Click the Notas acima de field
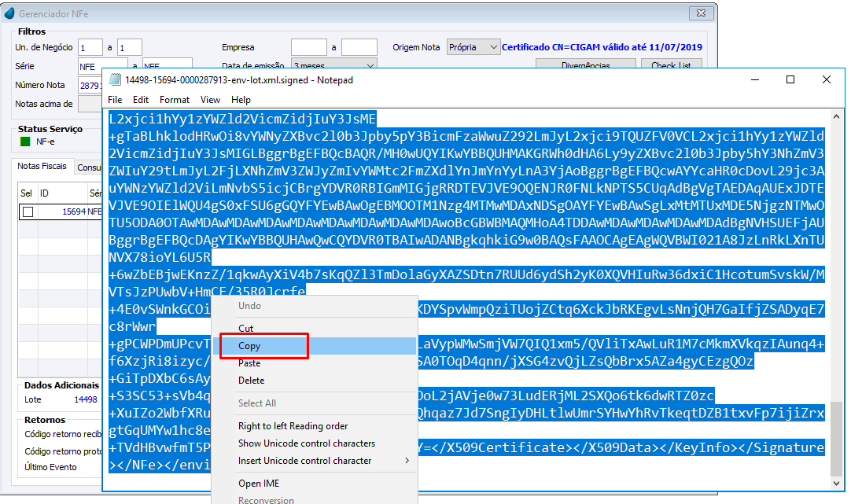This screenshot has height=504, width=851. click(90, 104)
